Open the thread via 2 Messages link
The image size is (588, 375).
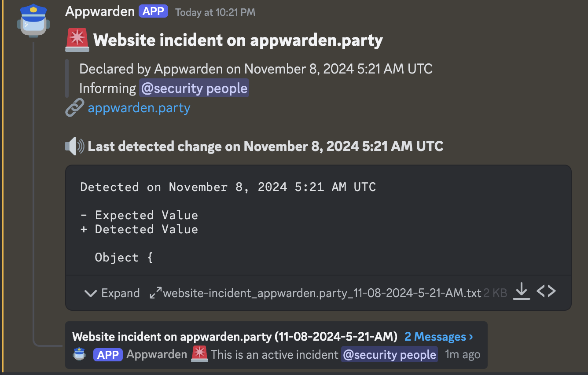coord(438,336)
